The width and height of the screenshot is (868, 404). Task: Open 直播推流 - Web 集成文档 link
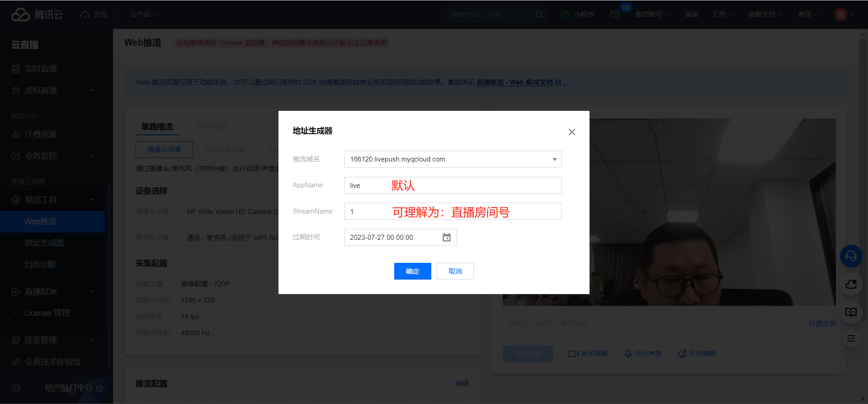514,82
